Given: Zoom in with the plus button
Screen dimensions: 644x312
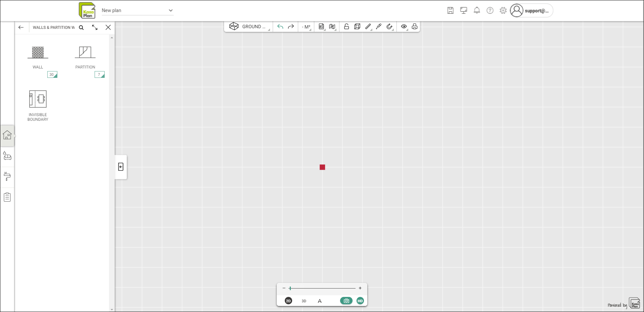Looking at the screenshot, I should [x=360, y=288].
